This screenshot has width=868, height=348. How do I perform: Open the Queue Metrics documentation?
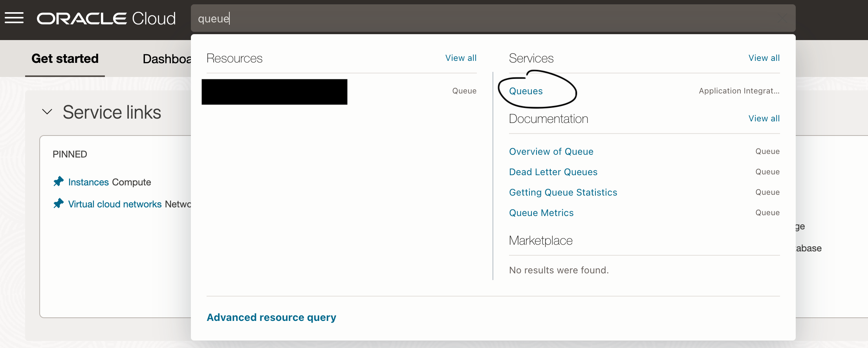[x=541, y=213]
